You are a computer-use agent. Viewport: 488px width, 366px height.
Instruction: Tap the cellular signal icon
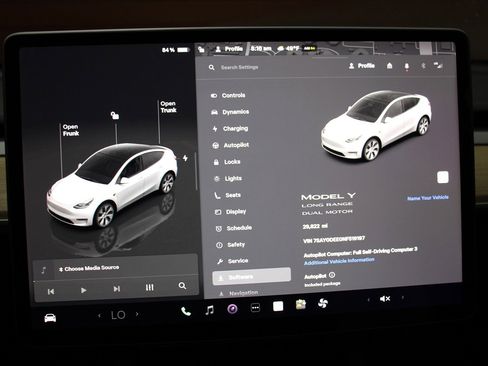point(438,65)
